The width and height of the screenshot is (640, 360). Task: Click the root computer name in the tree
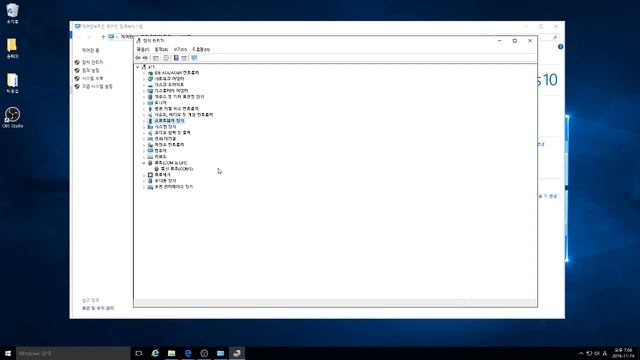(x=151, y=67)
